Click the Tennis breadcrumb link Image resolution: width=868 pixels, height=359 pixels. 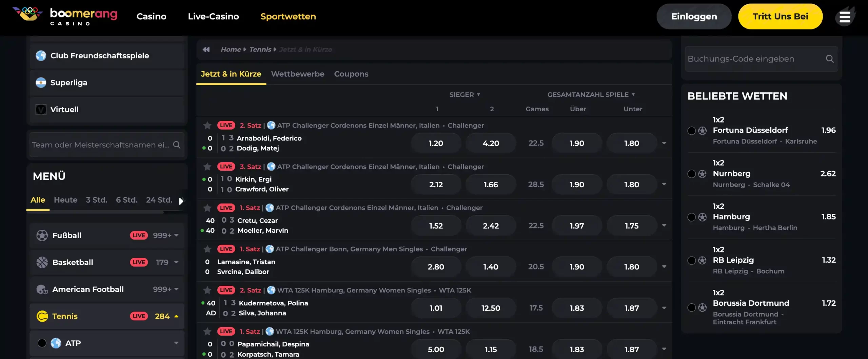[260, 50]
